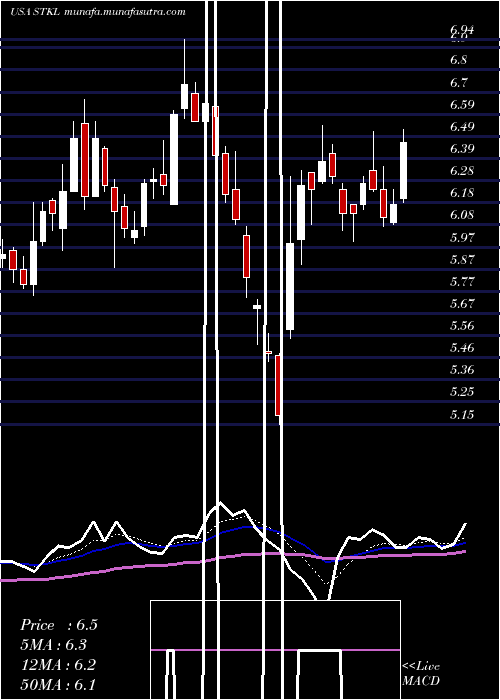
Task: Click the 6.18 price axis label
Action: point(462,193)
